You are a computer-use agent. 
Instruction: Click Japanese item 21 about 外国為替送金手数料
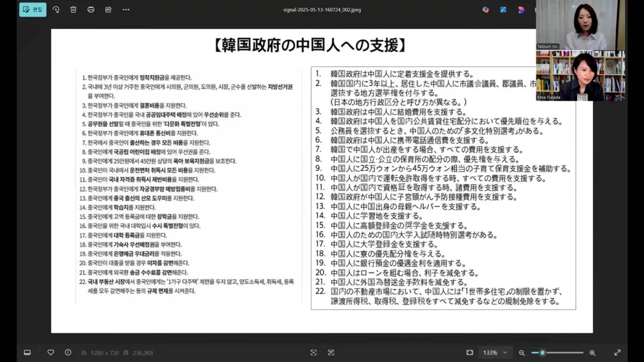click(x=391, y=282)
